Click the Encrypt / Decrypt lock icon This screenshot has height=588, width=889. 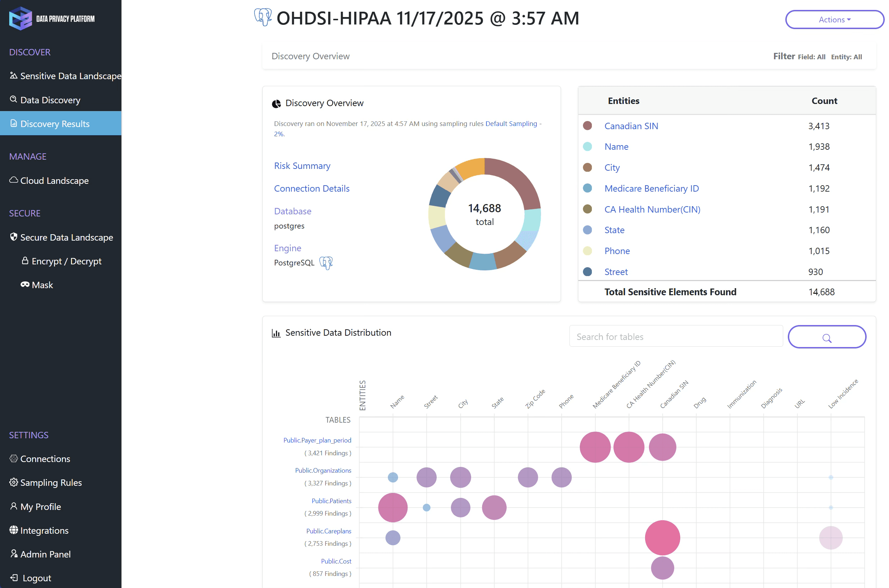point(25,260)
